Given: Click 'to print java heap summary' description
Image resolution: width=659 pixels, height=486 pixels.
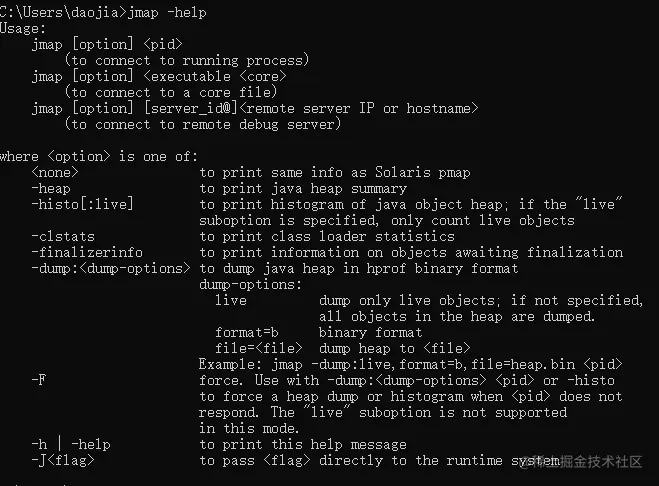Looking at the screenshot, I should (303, 188).
